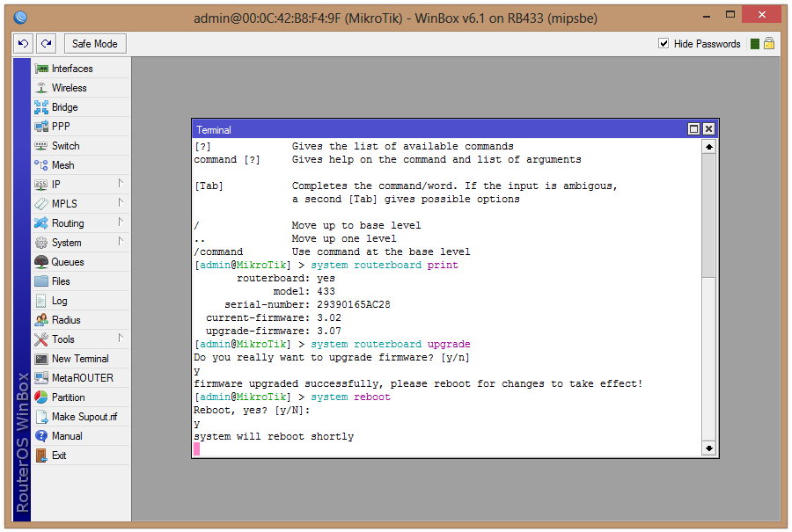Click the Terminal window title bar
This screenshot has width=792, height=532.
coord(439,129)
